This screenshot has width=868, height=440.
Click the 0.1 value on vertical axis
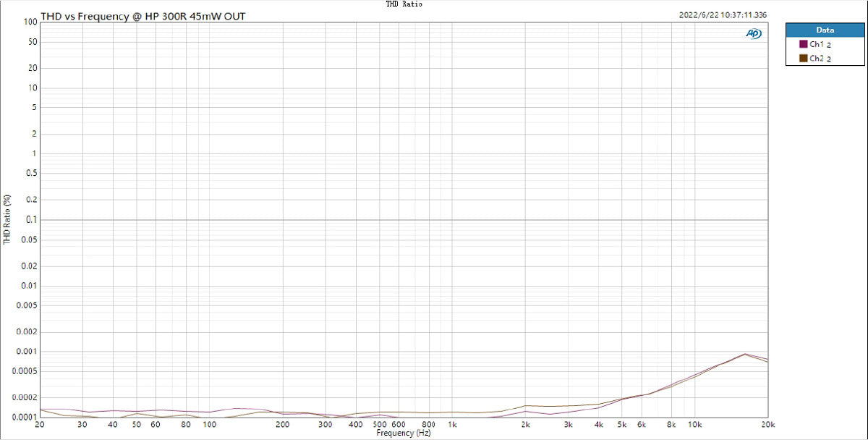[x=30, y=219]
